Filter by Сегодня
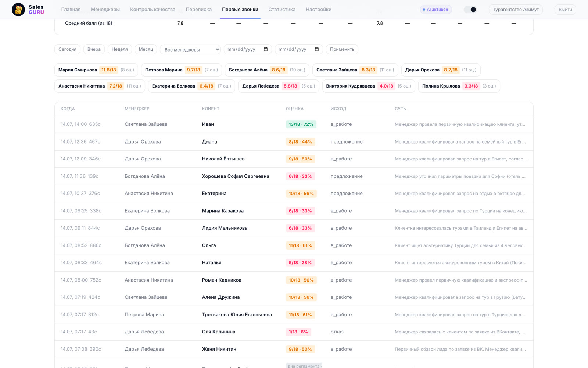 click(67, 49)
